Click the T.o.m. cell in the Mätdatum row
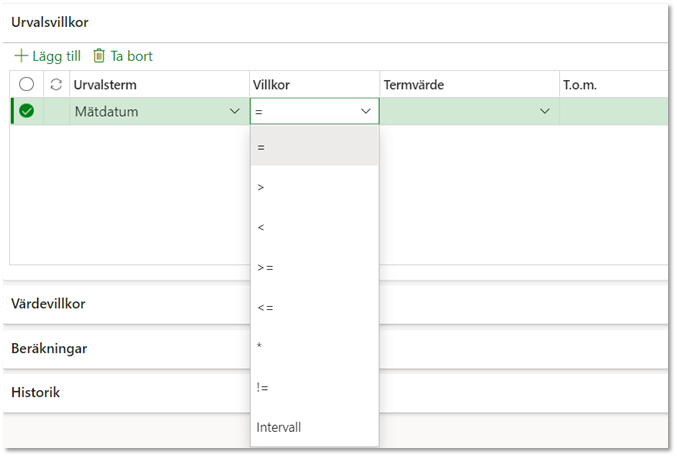 pyautogui.click(x=614, y=111)
